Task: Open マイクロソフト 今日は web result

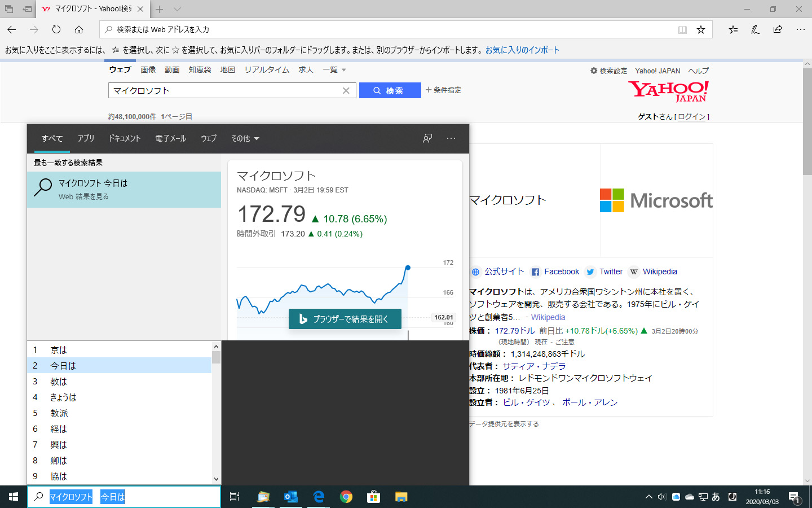Action: (x=124, y=189)
